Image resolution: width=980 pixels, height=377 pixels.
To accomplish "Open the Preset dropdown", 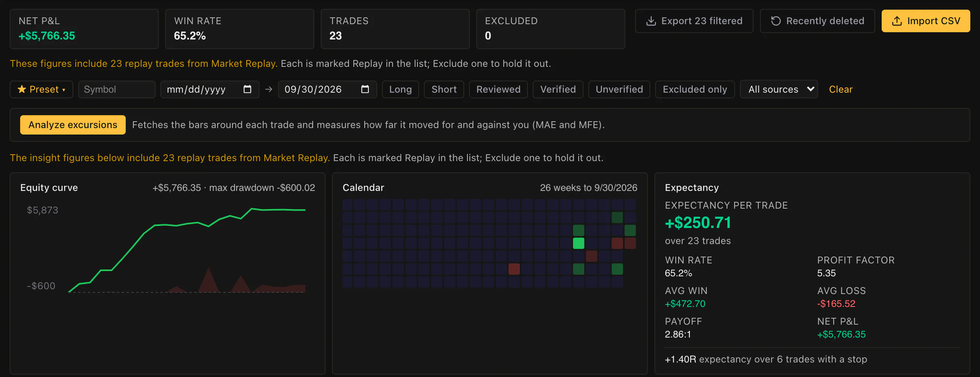I will click(x=42, y=89).
